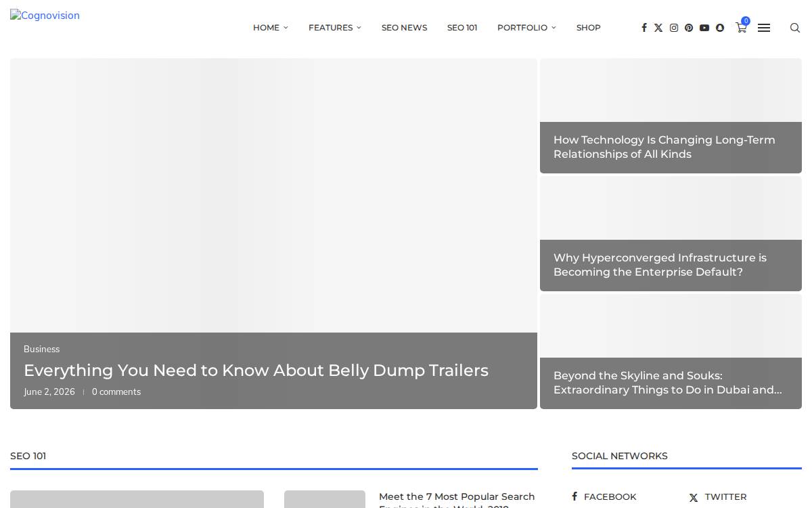The height and width of the screenshot is (508, 812).
Task: Click the 'SOCIAL NETWORKS' widget heading
Action: click(x=619, y=456)
